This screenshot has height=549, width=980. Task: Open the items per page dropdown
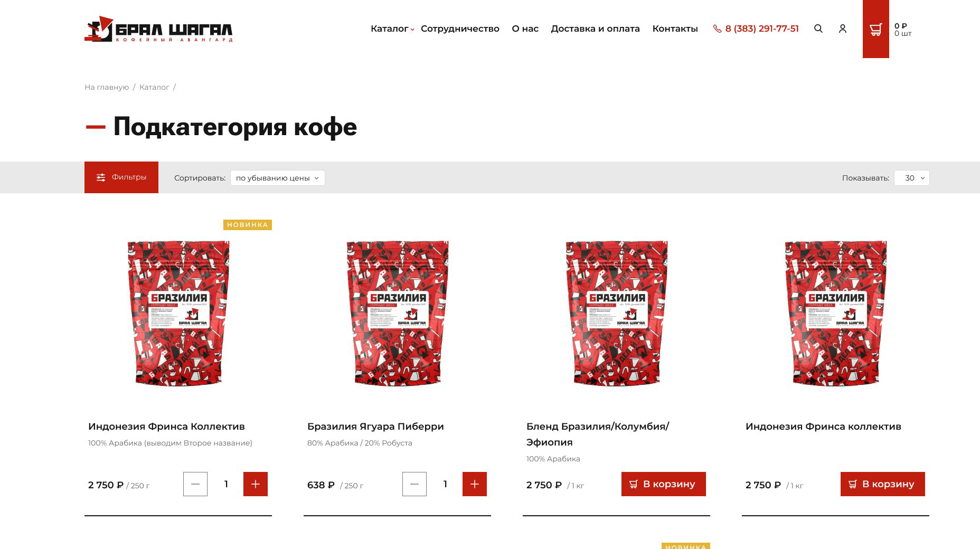click(912, 178)
